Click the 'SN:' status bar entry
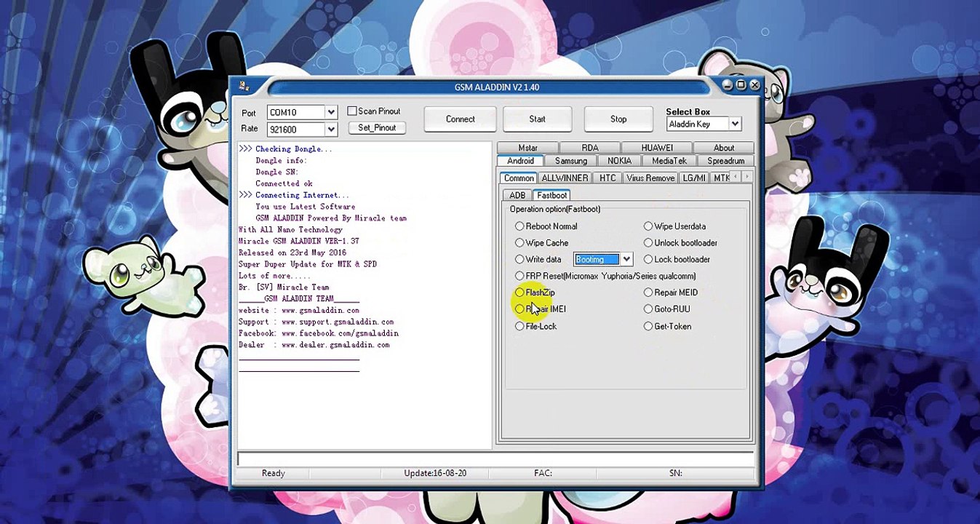 point(676,473)
